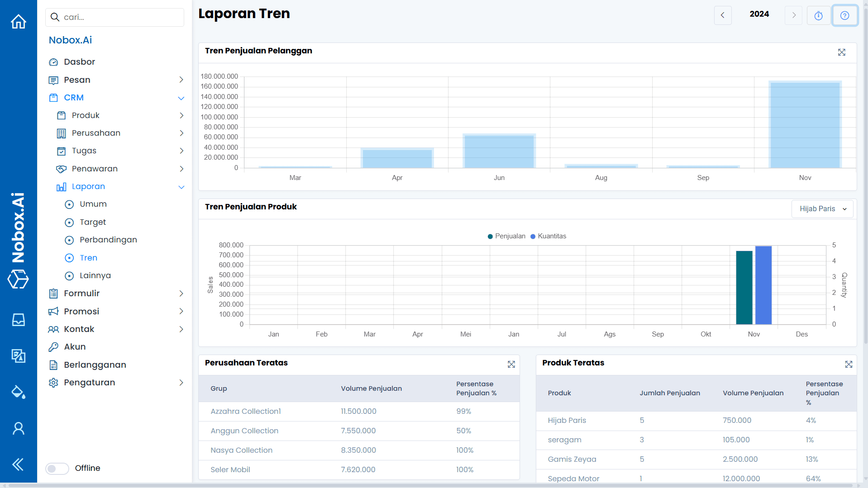Click the help question mark icon
The width and height of the screenshot is (868, 488).
pyautogui.click(x=844, y=15)
